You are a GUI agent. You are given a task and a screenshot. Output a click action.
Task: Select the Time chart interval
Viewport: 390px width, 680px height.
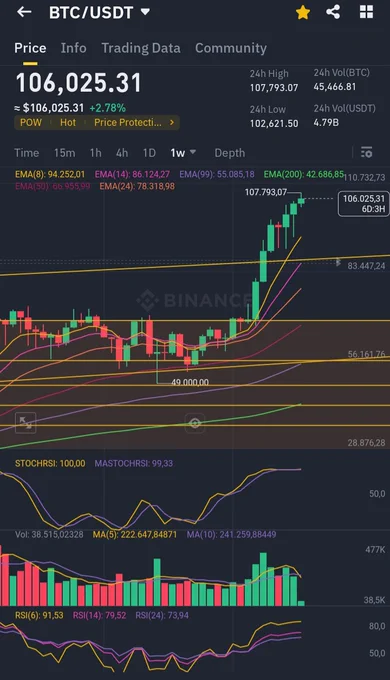(x=26, y=153)
